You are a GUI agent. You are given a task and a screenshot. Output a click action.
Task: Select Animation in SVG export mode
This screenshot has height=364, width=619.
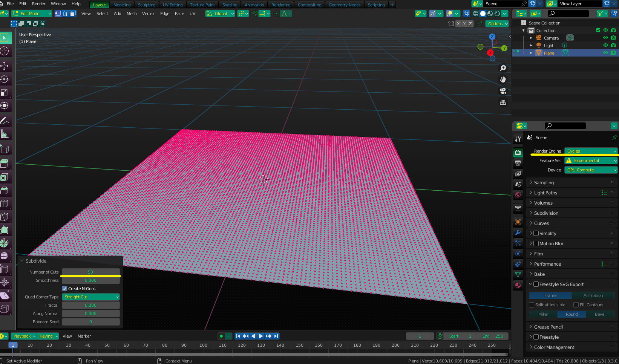(593, 295)
